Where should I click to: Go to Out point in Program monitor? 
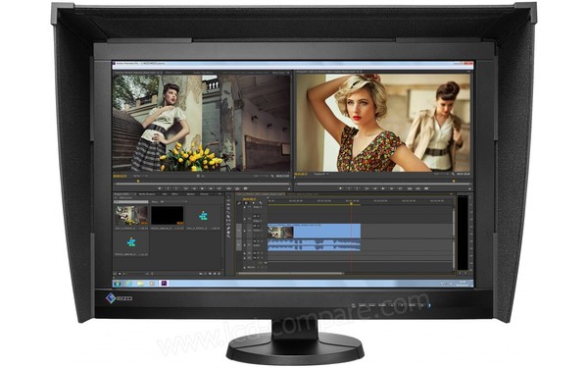[x=400, y=188]
